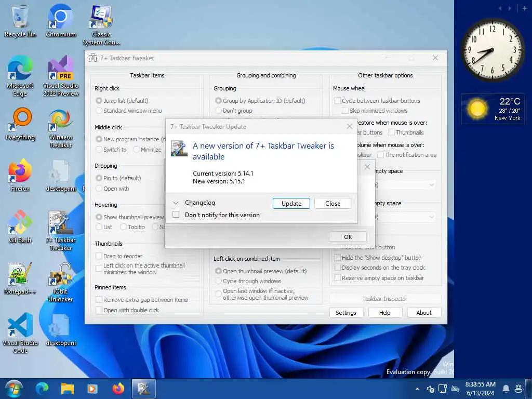Open the Visual Studio Code shortcut

click(20, 334)
